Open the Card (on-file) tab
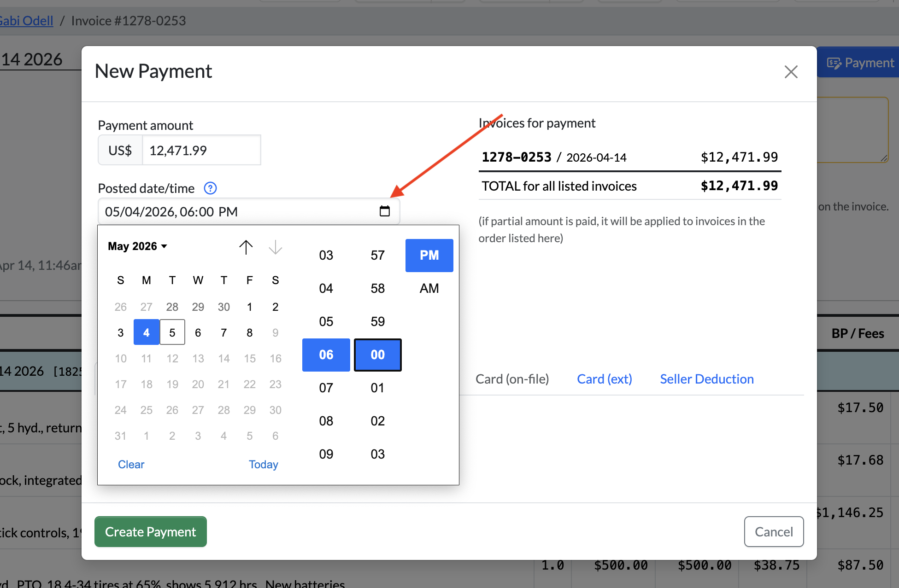Image resolution: width=899 pixels, height=588 pixels. [512, 379]
